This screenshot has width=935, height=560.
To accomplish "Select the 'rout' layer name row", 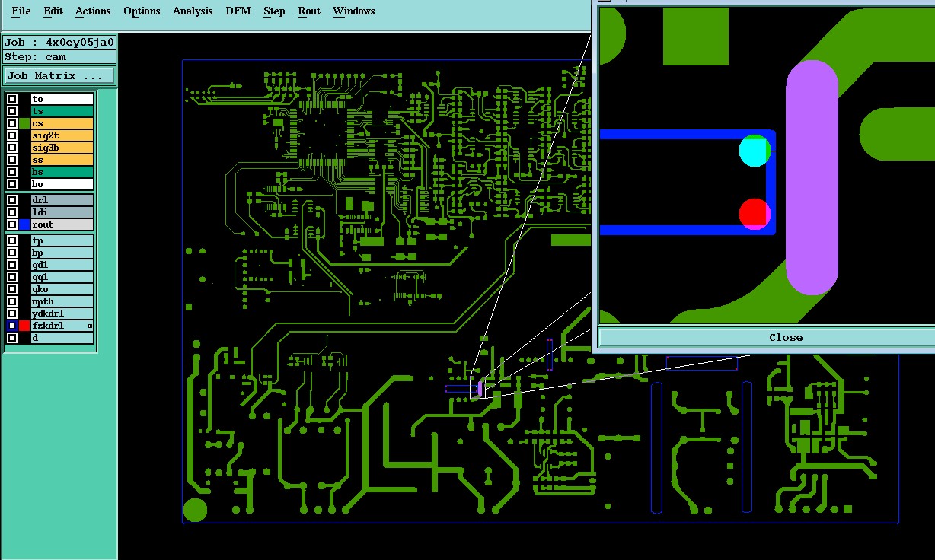I will 62,224.
